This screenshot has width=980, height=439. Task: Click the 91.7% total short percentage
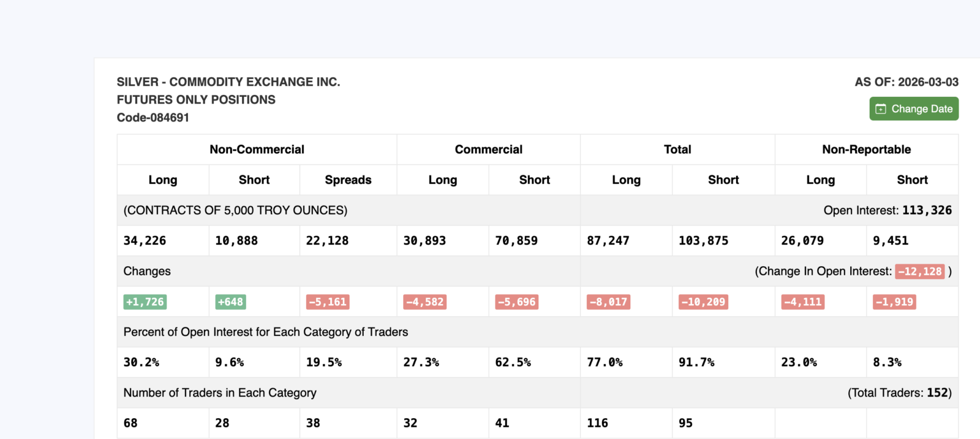click(696, 362)
